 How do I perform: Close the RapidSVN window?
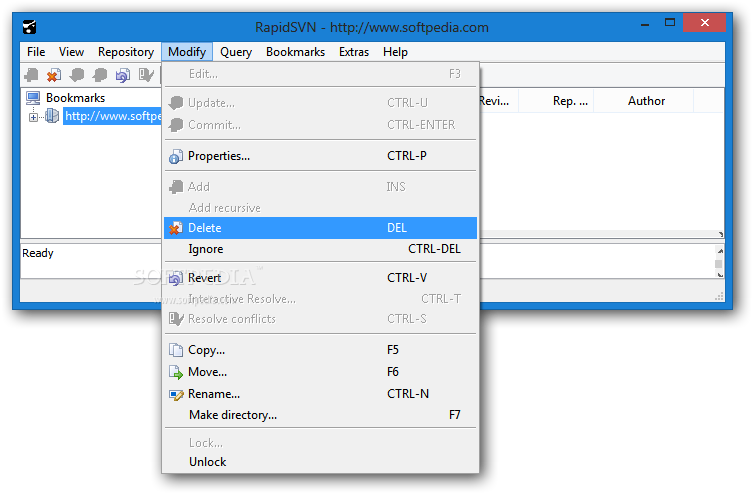[704, 23]
